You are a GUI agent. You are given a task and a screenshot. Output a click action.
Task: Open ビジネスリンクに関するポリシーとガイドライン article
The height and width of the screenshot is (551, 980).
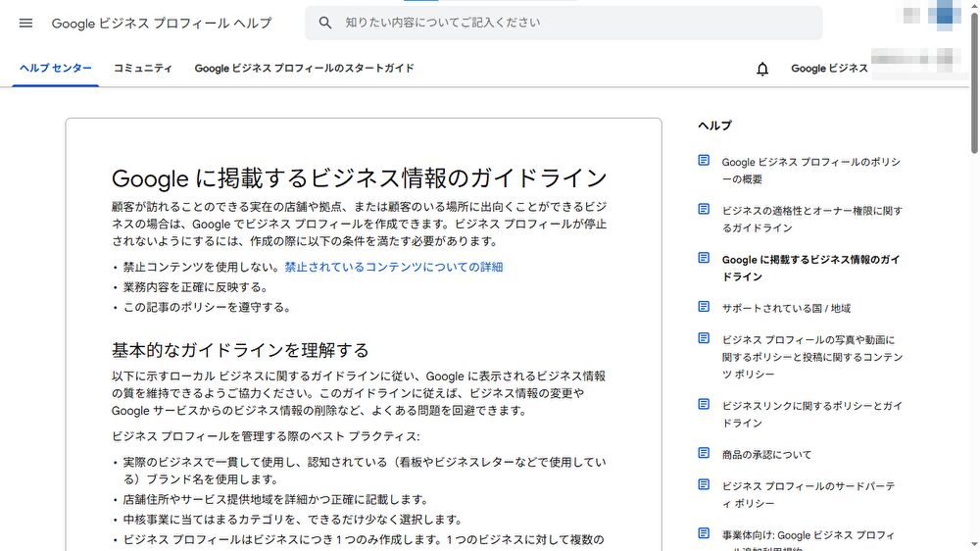(811, 414)
